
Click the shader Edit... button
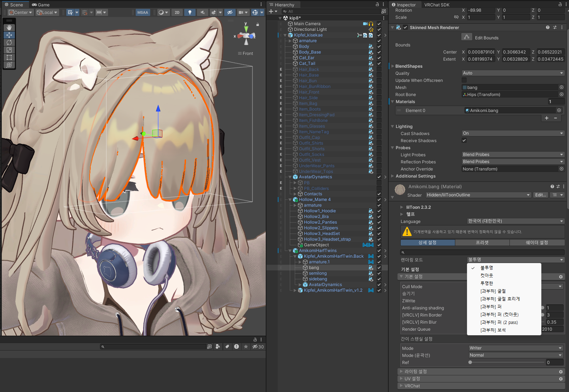click(x=541, y=195)
